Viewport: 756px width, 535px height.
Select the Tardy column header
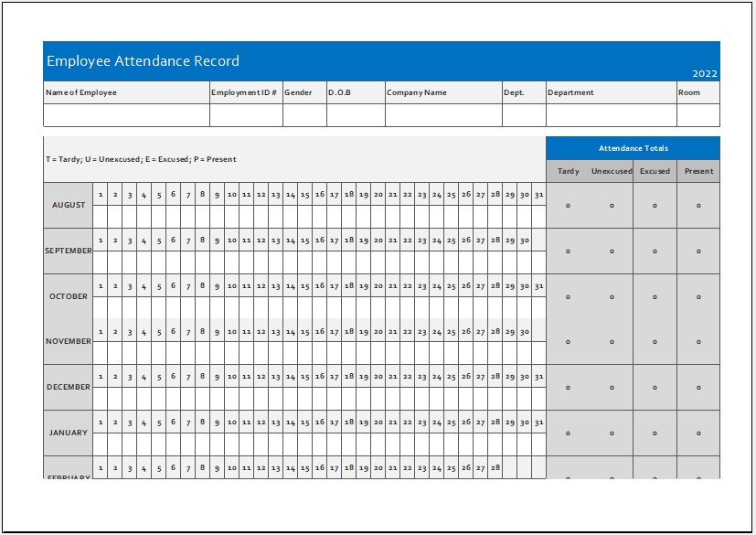point(568,171)
